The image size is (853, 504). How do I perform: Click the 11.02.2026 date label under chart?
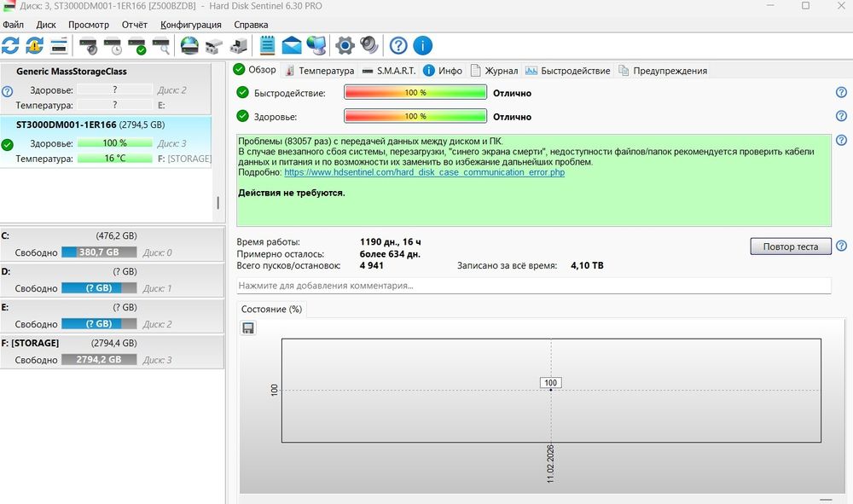coord(550,463)
